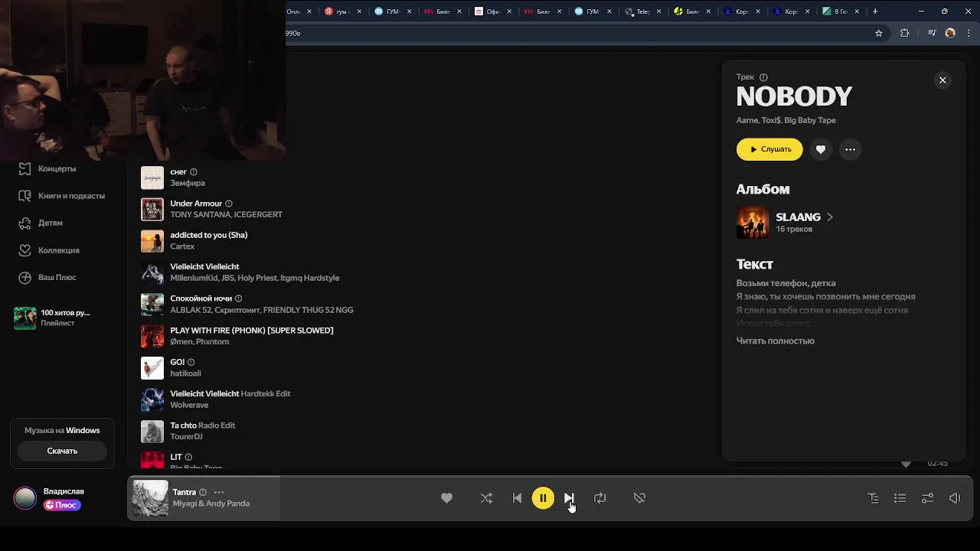The width and height of the screenshot is (980, 551).
Task: Like NOBODY with the panel heart button
Action: 821,149
